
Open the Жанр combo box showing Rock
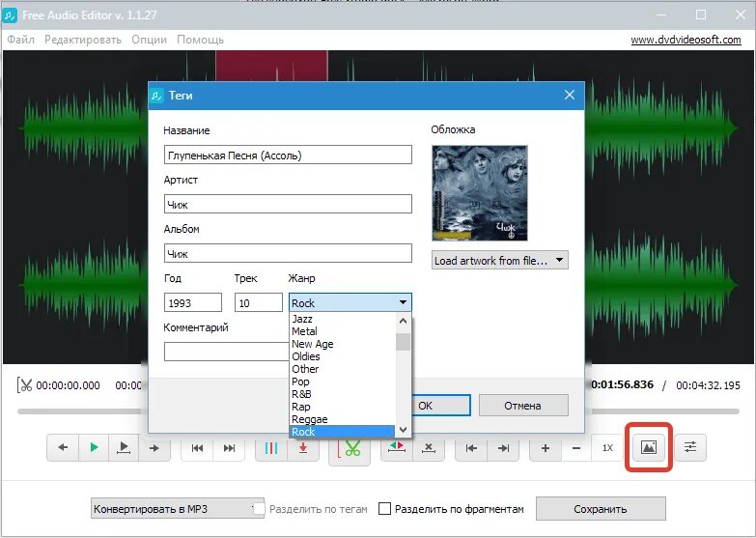click(x=350, y=302)
